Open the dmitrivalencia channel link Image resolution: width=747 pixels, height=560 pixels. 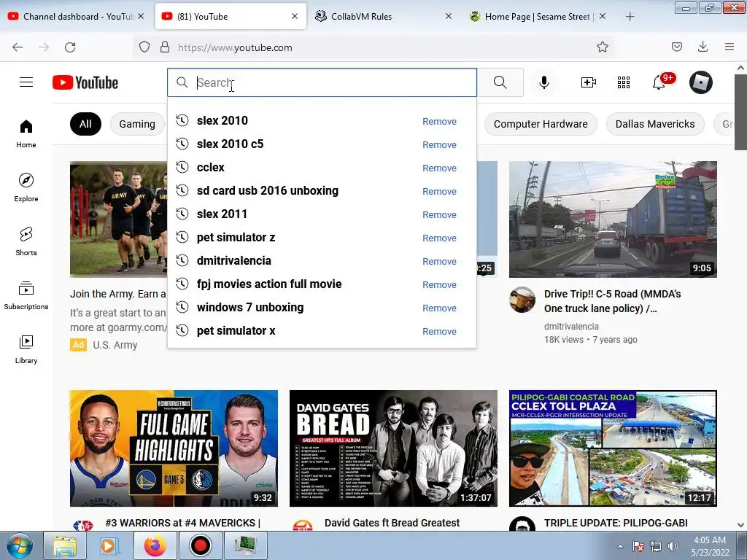[571, 326]
